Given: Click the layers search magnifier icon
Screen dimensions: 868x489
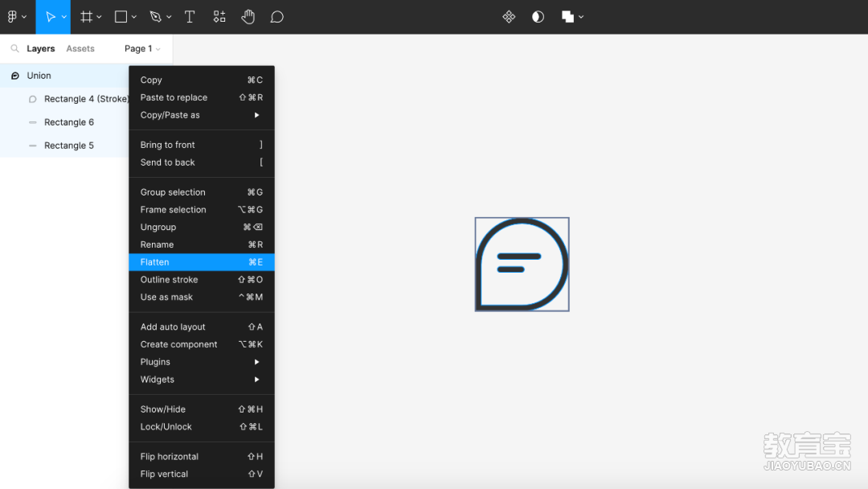Looking at the screenshot, I should (x=15, y=49).
